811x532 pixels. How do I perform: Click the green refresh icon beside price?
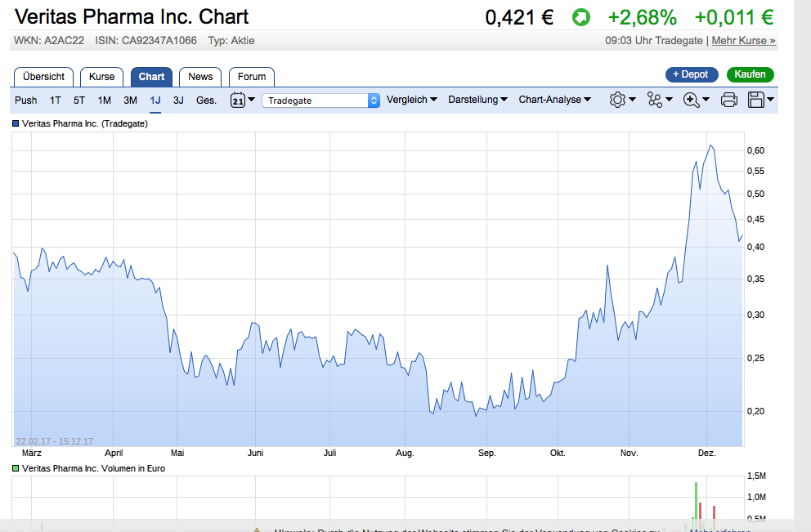click(x=580, y=16)
